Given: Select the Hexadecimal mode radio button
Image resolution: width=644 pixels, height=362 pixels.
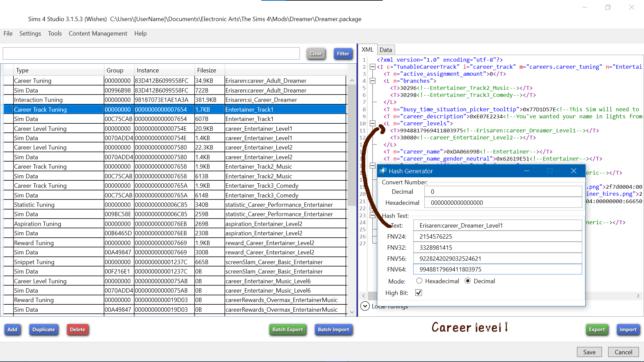Looking at the screenshot, I should [x=419, y=281].
